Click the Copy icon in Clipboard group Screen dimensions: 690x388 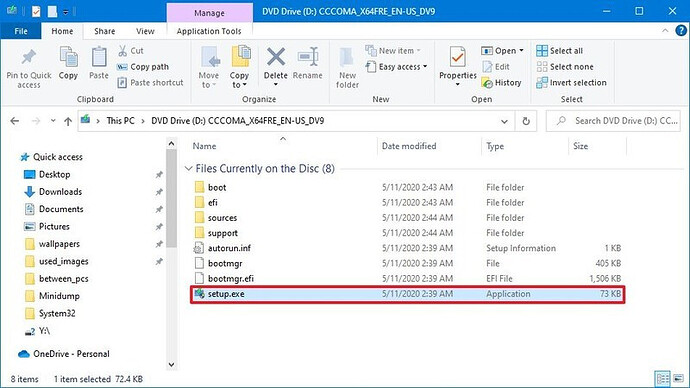coord(68,57)
